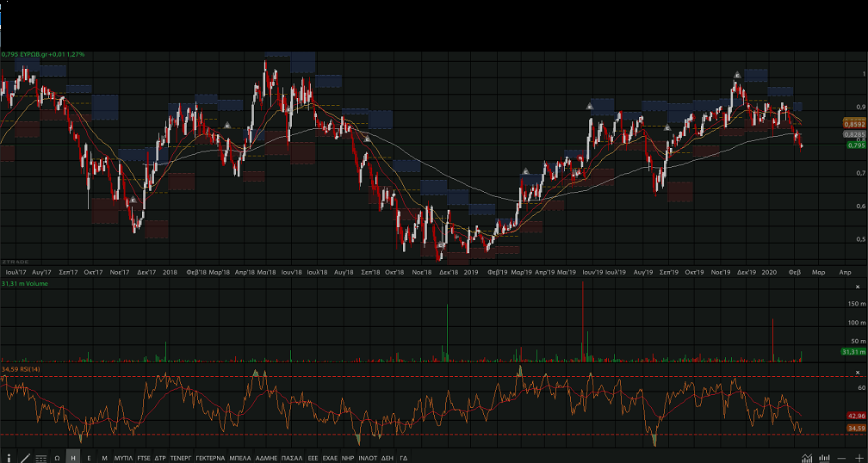868x463 pixels.
Task: Open the FTSE index tab
Action: tap(143, 458)
